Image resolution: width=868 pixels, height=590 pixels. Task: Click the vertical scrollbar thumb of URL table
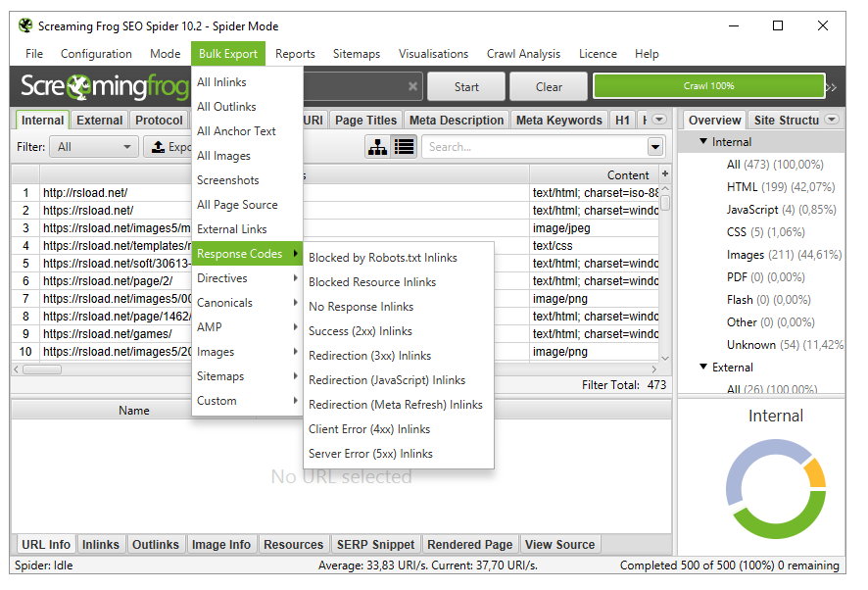coord(665,202)
